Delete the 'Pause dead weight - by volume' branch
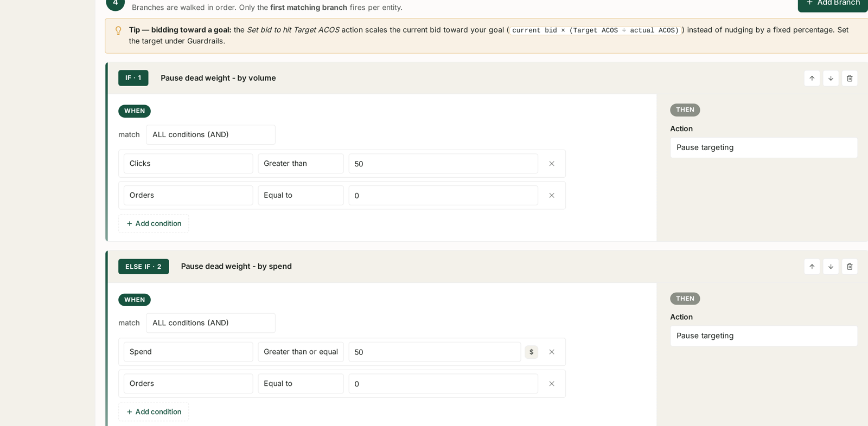Viewport: 868px width, 426px height. (850, 78)
